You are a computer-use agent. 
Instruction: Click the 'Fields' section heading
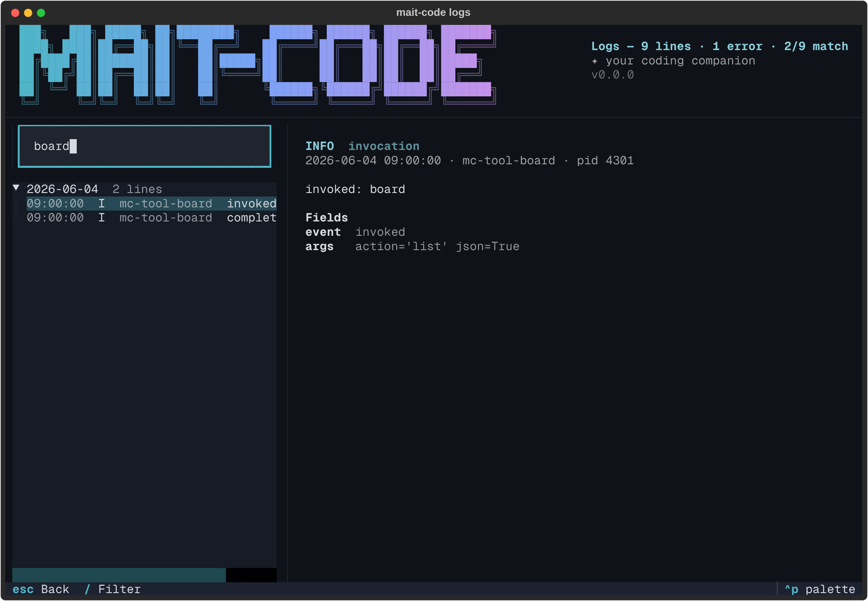coord(326,218)
